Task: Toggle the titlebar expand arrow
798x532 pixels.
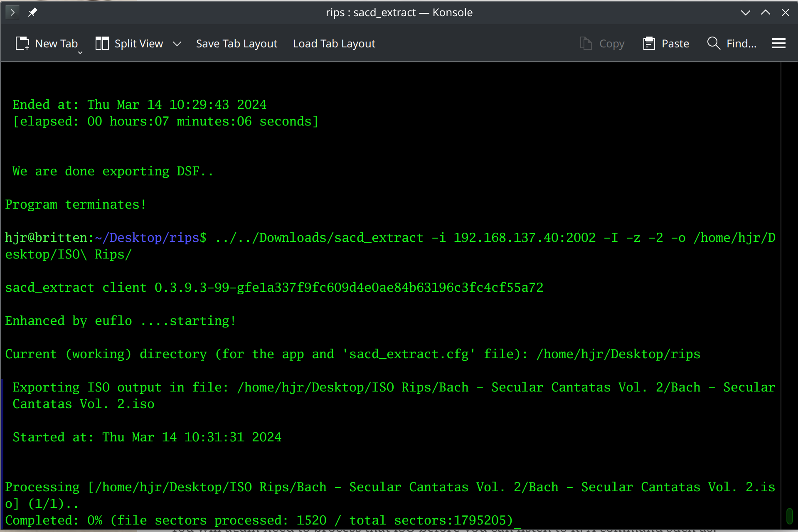Action: (x=766, y=12)
